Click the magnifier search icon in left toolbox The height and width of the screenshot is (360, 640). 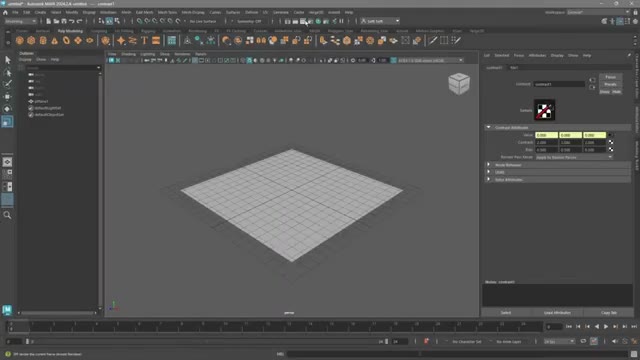pyautogui.click(x=7, y=215)
